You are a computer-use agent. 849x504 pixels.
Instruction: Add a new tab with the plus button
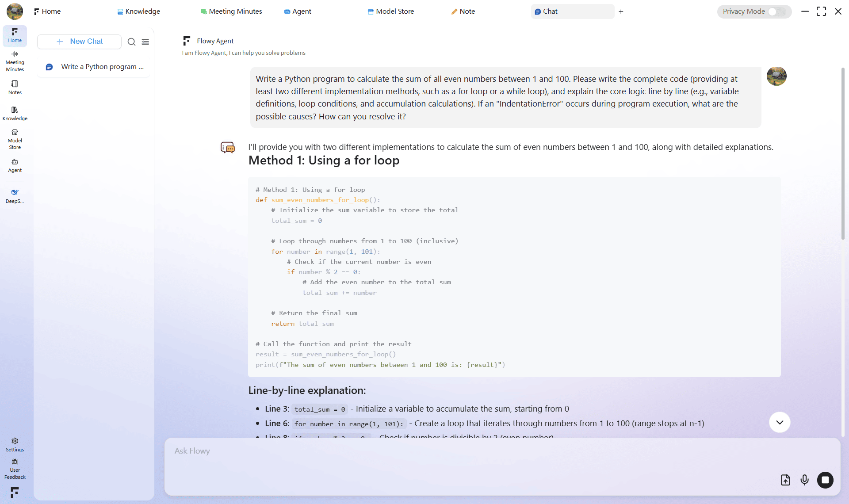pyautogui.click(x=621, y=11)
